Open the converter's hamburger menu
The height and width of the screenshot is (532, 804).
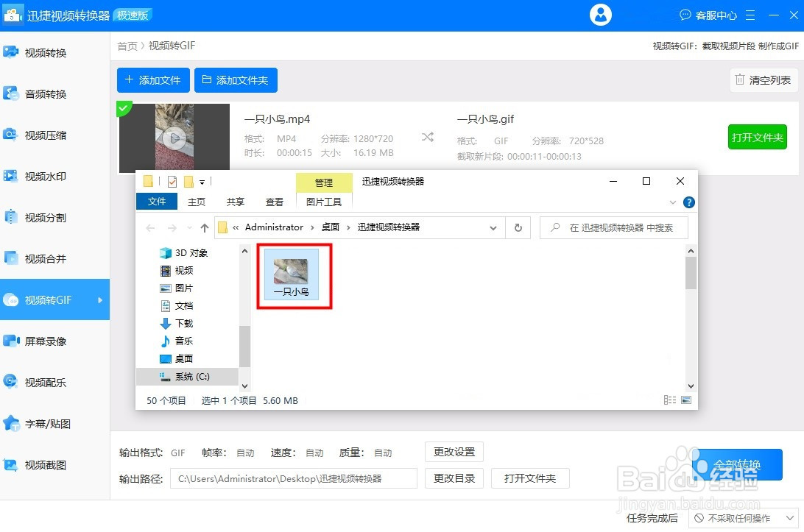point(750,15)
